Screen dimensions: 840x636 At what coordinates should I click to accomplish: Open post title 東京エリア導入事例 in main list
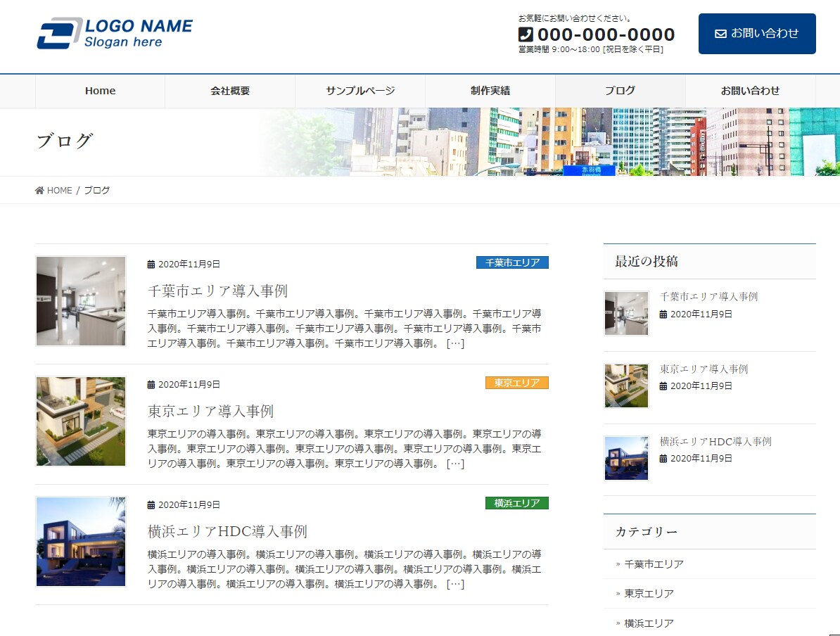click(210, 411)
